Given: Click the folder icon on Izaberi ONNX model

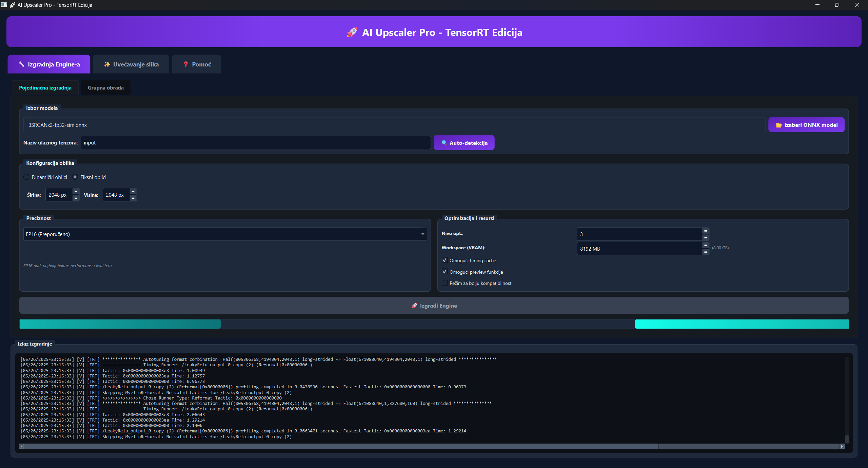Looking at the screenshot, I should (779, 125).
